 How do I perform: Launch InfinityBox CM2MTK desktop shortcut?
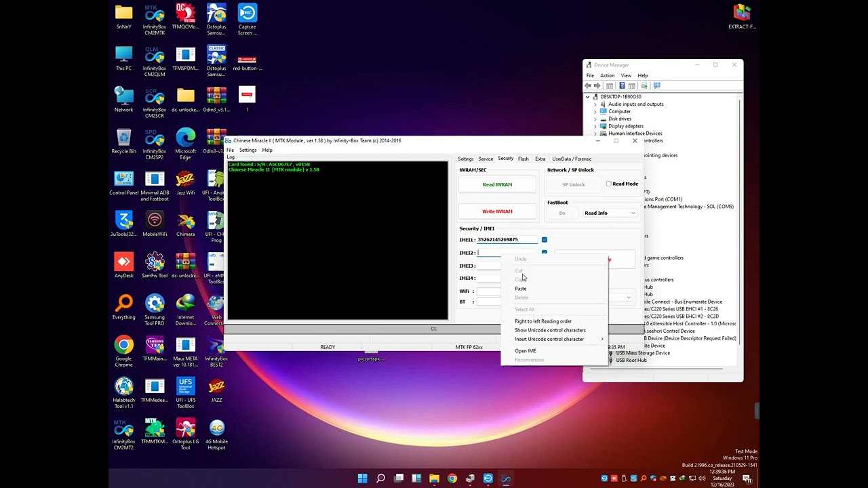click(x=155, y=20)
